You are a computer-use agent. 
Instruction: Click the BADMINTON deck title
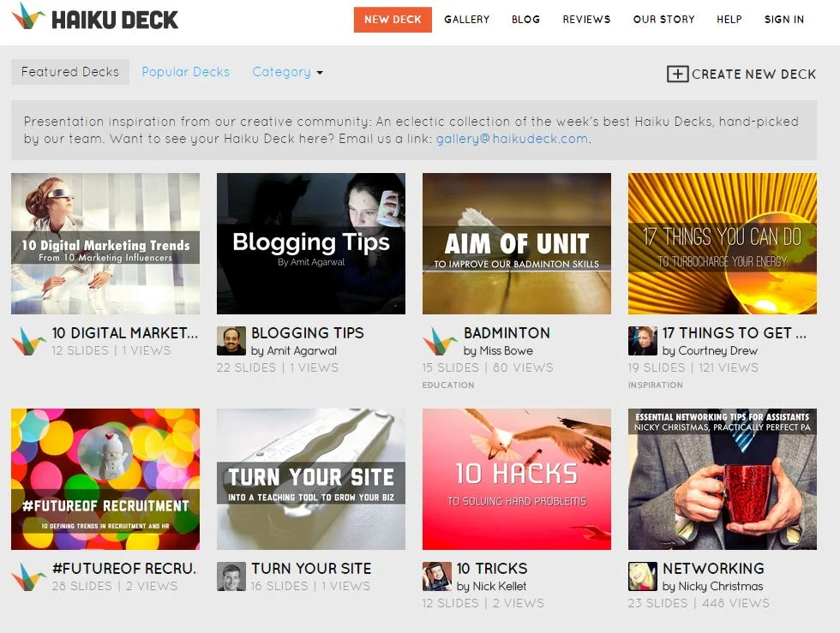point(507,333)
